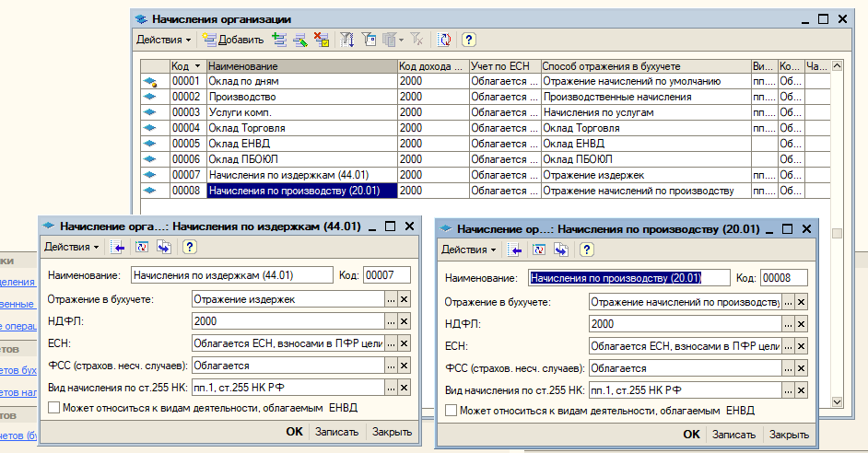Click the Добавить button in main toolbar
Viewport: 868px width, 453px height.
pos(232,40)
